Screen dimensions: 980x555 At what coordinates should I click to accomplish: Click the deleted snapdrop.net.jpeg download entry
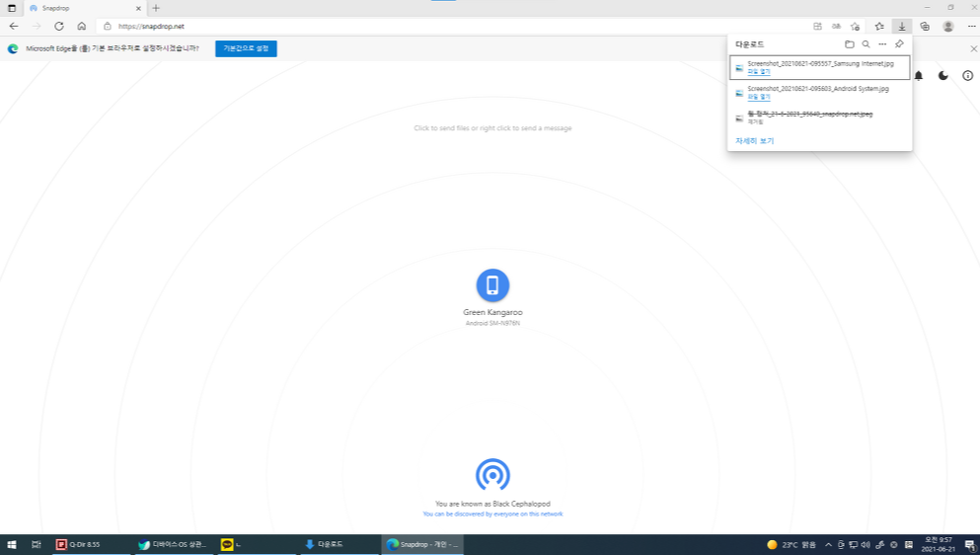pyautogui.click(x=819, y=118)
